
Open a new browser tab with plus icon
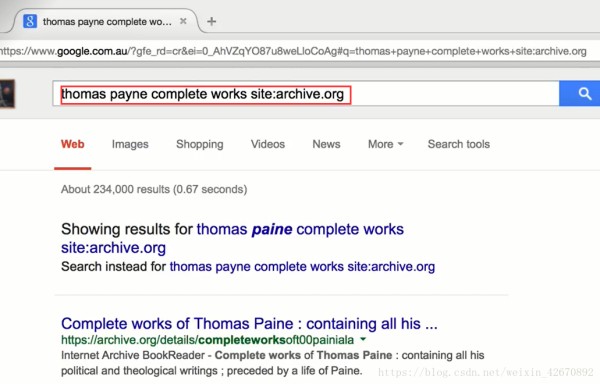click(x=212, y=21)
